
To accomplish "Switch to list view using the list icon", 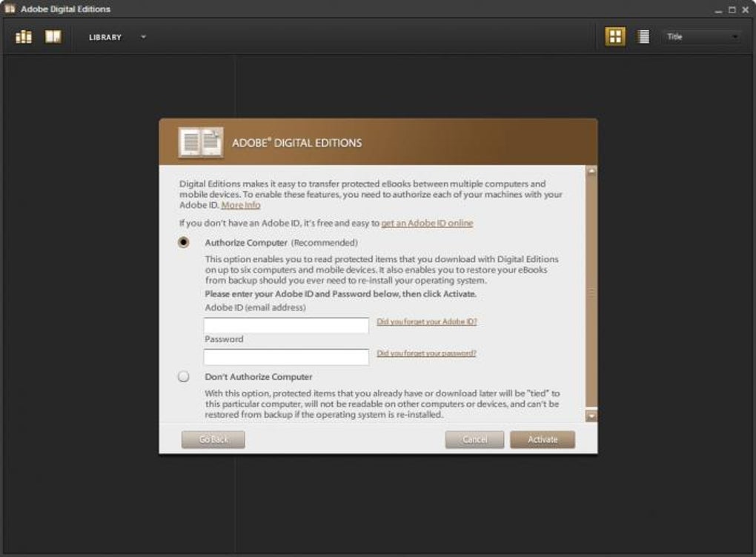I will [643, 36].
